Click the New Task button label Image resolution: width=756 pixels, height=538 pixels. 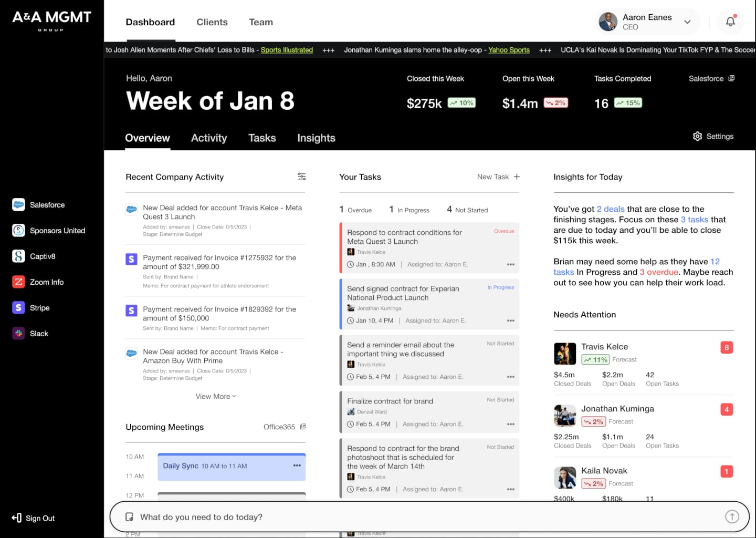[x=493, y=177]
